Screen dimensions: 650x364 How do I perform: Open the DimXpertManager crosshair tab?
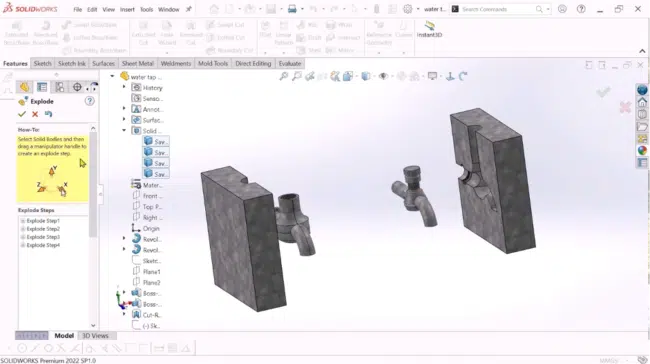(77, 87)
